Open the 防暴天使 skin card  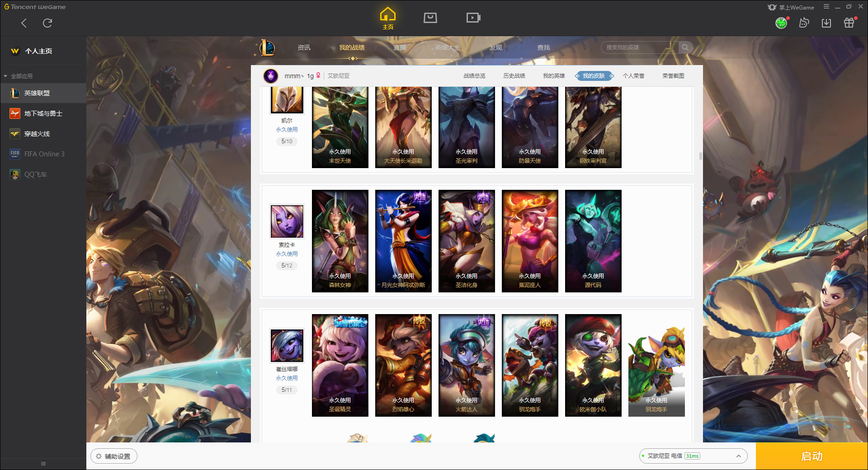click(530, 127)
